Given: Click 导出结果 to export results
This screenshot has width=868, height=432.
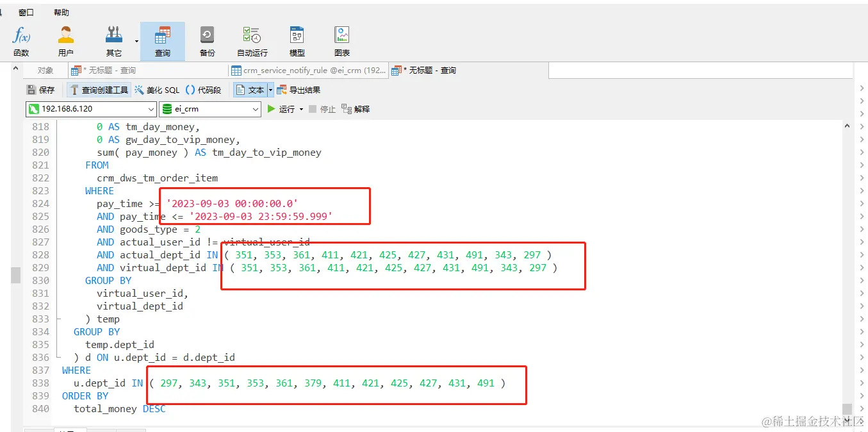Looking at the screenshot, I should [299, 90].
